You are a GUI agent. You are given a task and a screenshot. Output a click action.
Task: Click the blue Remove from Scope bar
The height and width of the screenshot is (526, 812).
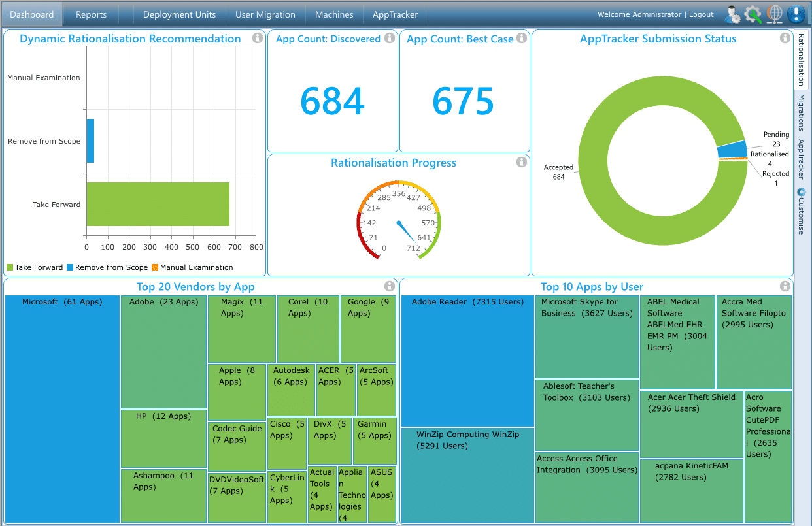(90, 140)
